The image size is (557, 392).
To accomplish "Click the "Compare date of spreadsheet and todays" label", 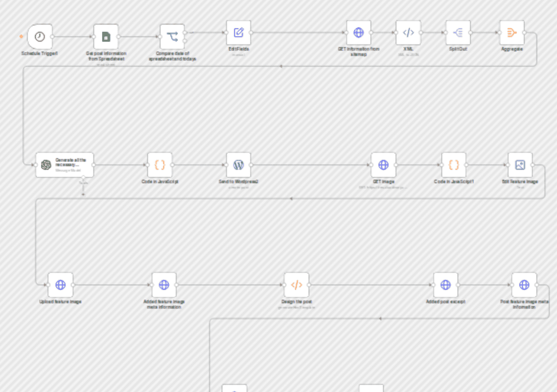I will [x=172, y=56].
